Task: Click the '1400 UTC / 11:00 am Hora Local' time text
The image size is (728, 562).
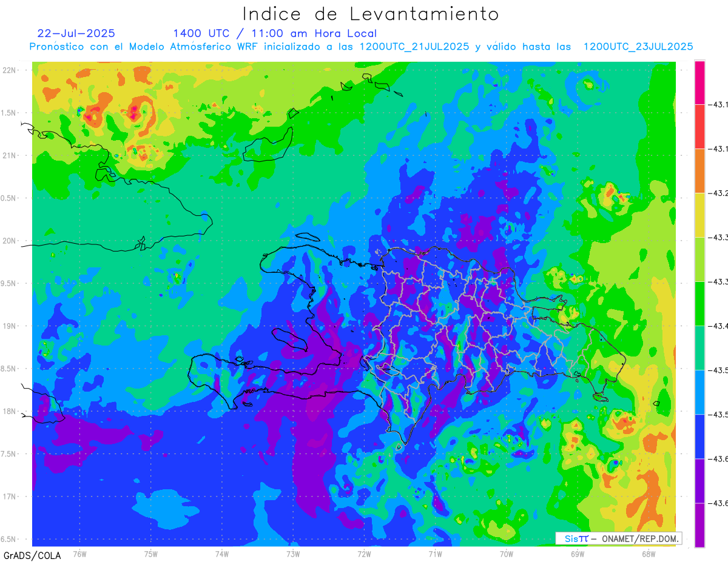Action: (275, 34)
